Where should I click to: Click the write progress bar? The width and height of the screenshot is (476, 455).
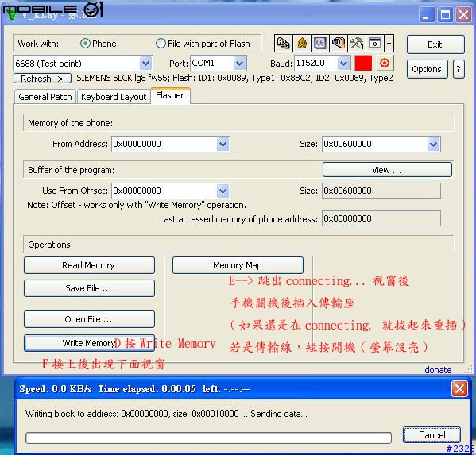point(208,438)
